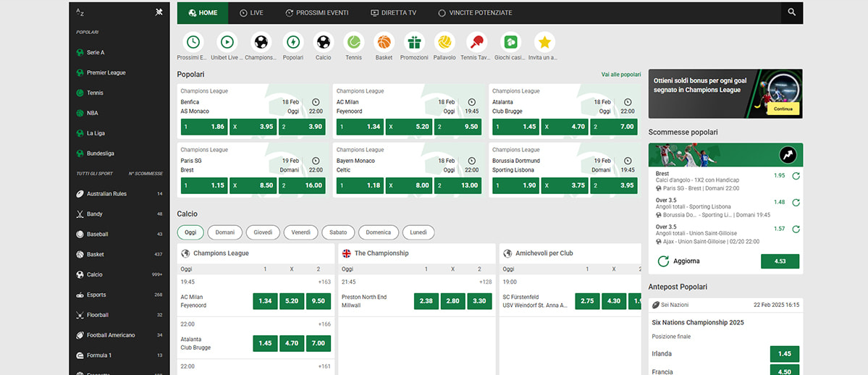Screen dimensions: 868x375
Task: Pick SC Fürstenfeld win at 2.75
Action: (587, 301)
